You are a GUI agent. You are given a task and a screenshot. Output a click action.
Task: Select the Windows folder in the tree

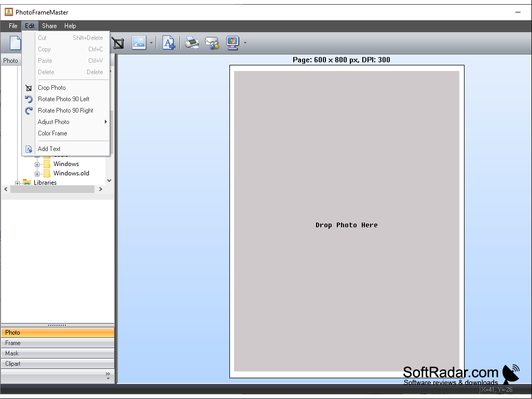point(66,164)
